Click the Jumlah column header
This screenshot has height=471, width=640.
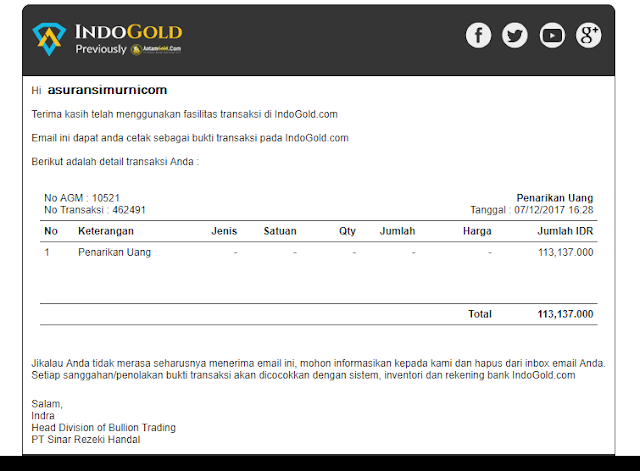tap(397, 231)
